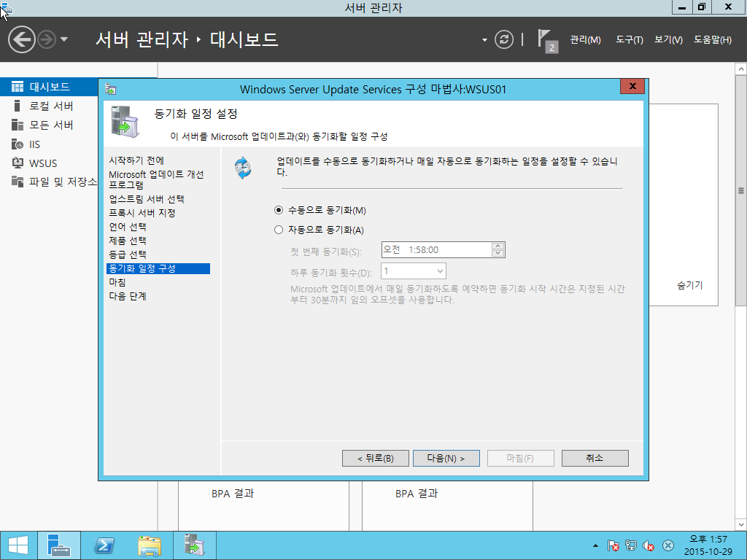
Task: Click the 로컬 서버 icon
Action: click(x=18, y=106)
